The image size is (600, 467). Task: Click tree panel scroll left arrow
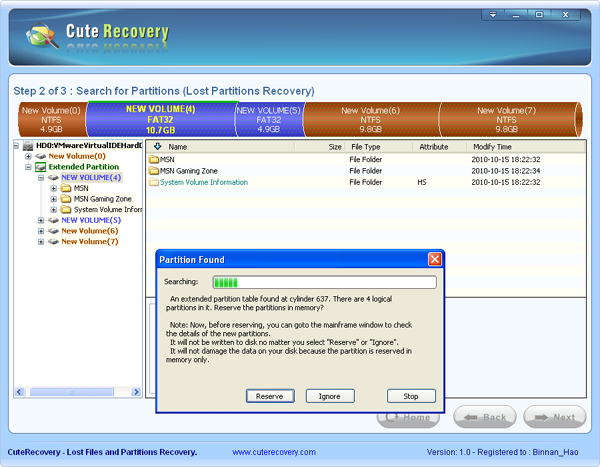pyautogui.click(x=19, y=392)
